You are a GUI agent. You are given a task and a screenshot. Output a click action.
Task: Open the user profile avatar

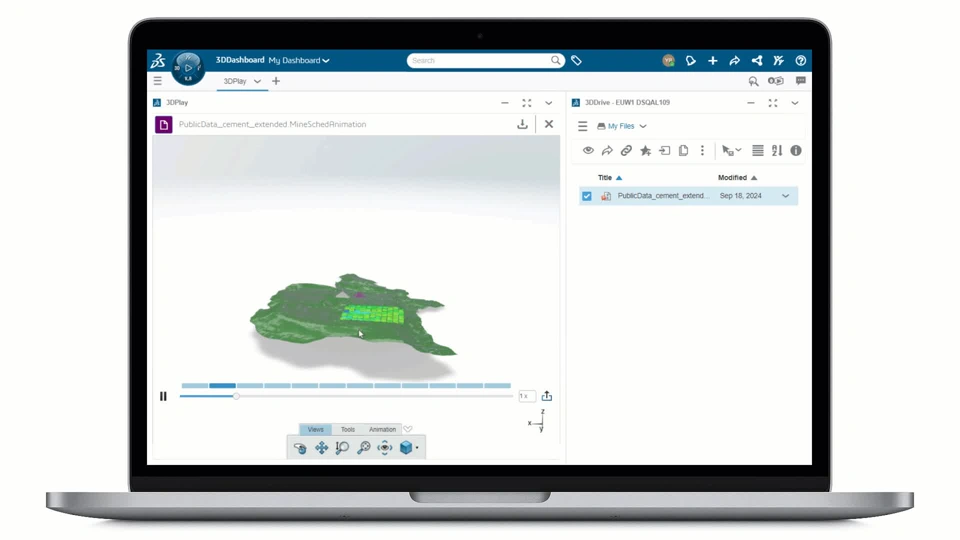(x=669, y=61)
